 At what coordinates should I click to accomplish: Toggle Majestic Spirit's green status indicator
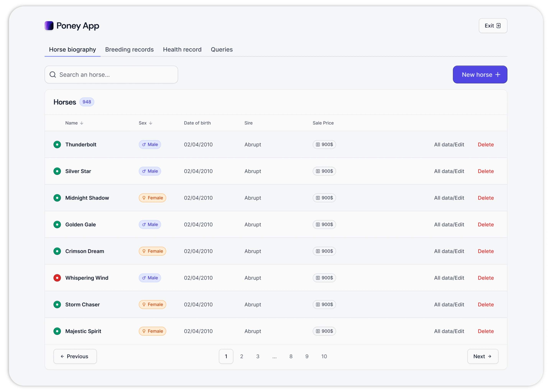[x=57, y=331]
